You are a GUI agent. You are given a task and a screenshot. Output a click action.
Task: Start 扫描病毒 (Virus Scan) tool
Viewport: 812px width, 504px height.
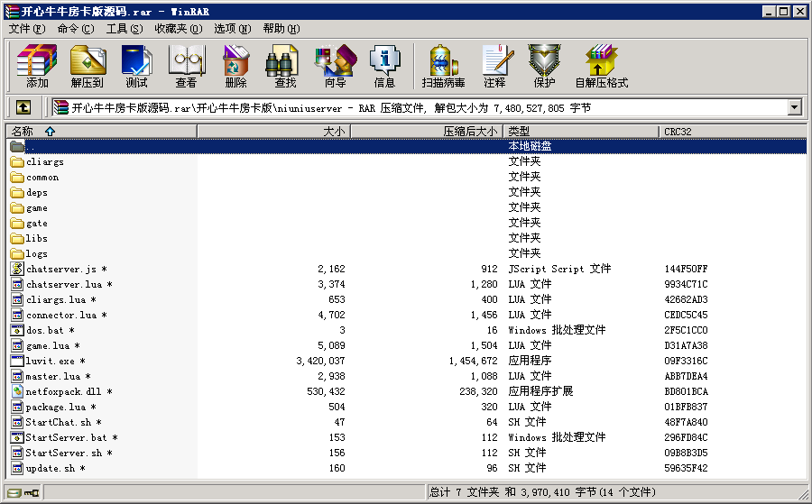[x=443, y=67]
